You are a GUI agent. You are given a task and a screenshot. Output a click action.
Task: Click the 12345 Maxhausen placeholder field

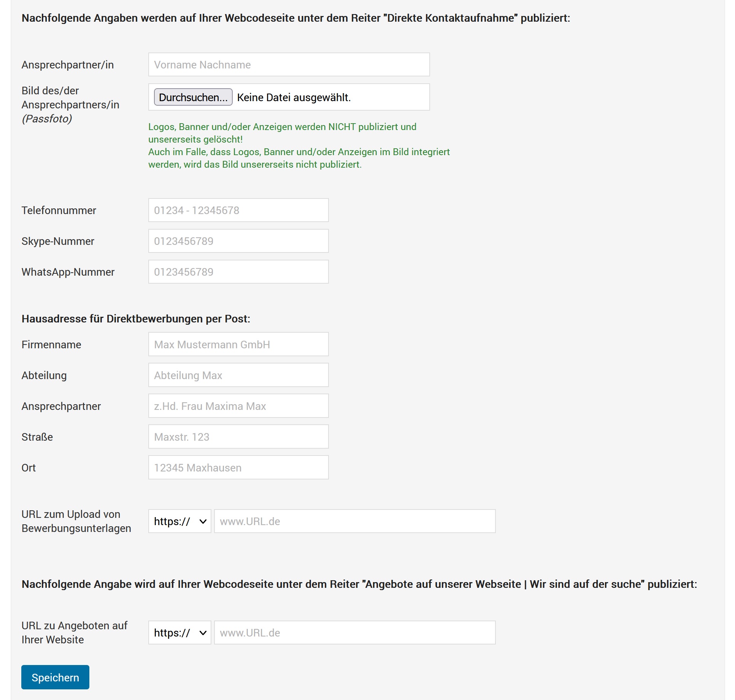coord(238,467)
